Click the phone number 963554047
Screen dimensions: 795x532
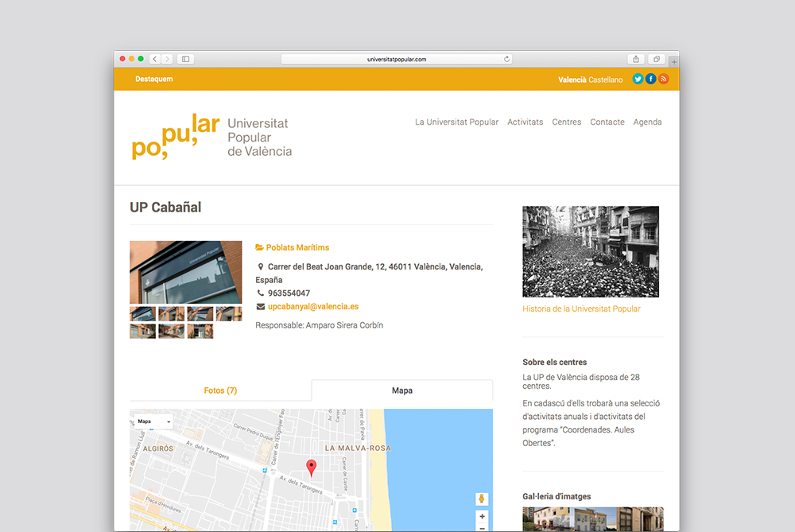289,293
